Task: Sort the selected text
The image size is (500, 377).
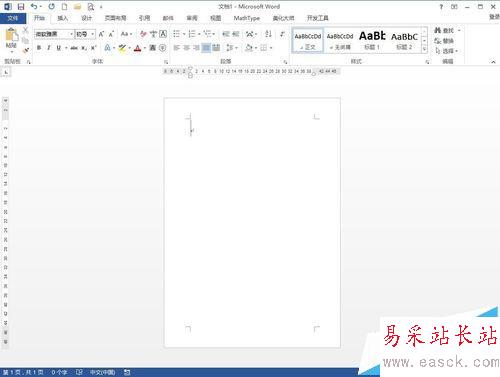Action: coord(268,34)
